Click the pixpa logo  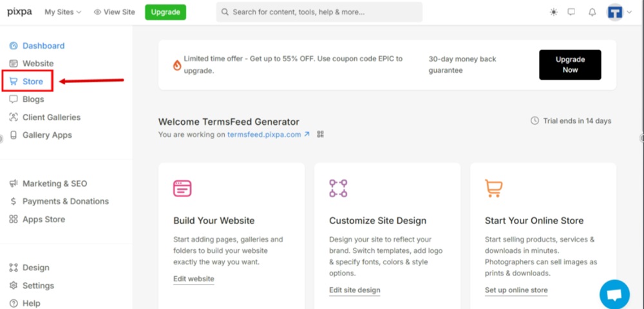click(19, 12)
